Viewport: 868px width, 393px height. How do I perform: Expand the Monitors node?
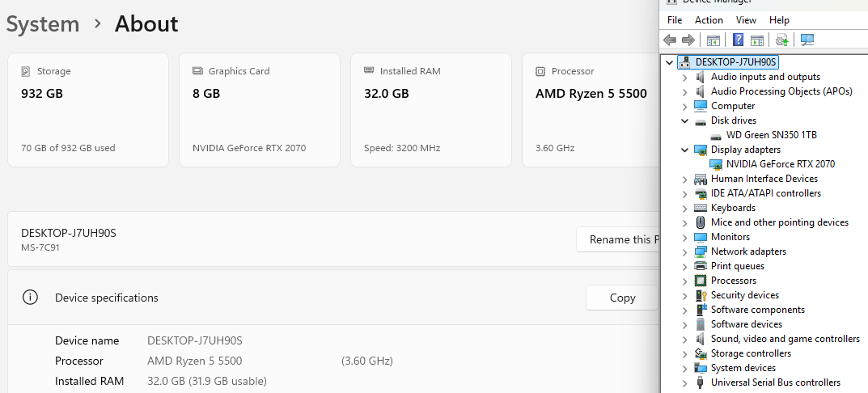pos(684,237)
